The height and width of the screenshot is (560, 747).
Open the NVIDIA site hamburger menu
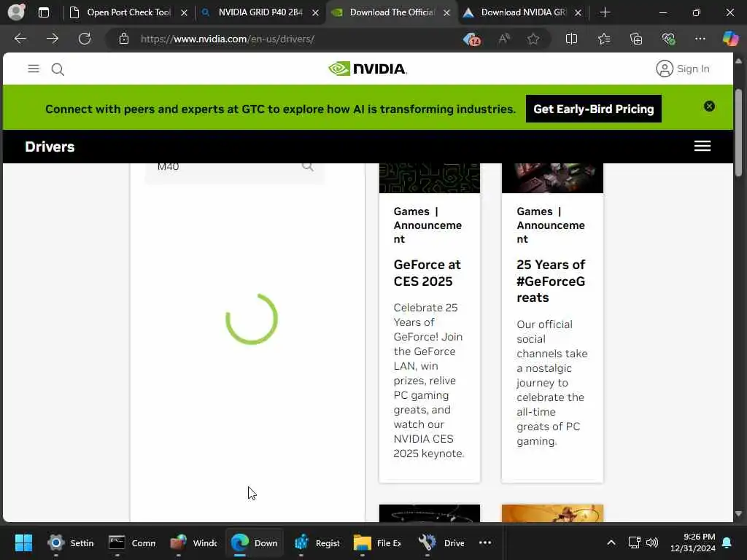pyautogui.click(x=34, y=69)
